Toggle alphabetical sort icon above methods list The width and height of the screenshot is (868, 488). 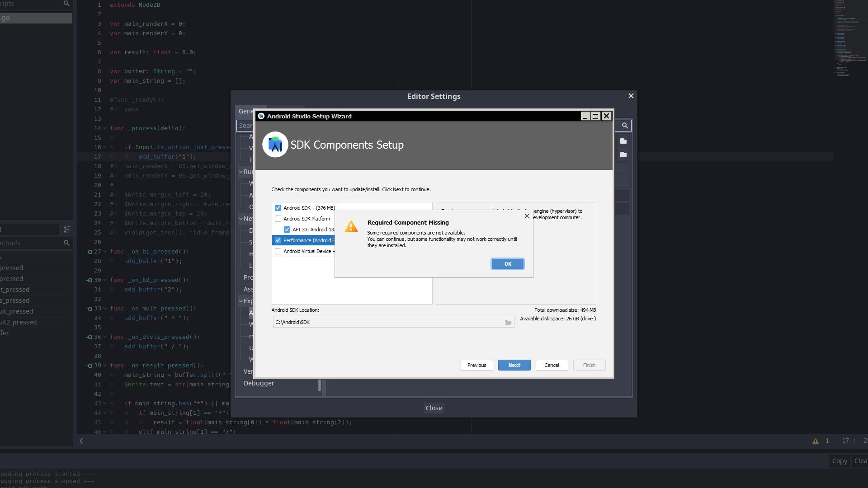pyautogui.click(x=66, y=230)
